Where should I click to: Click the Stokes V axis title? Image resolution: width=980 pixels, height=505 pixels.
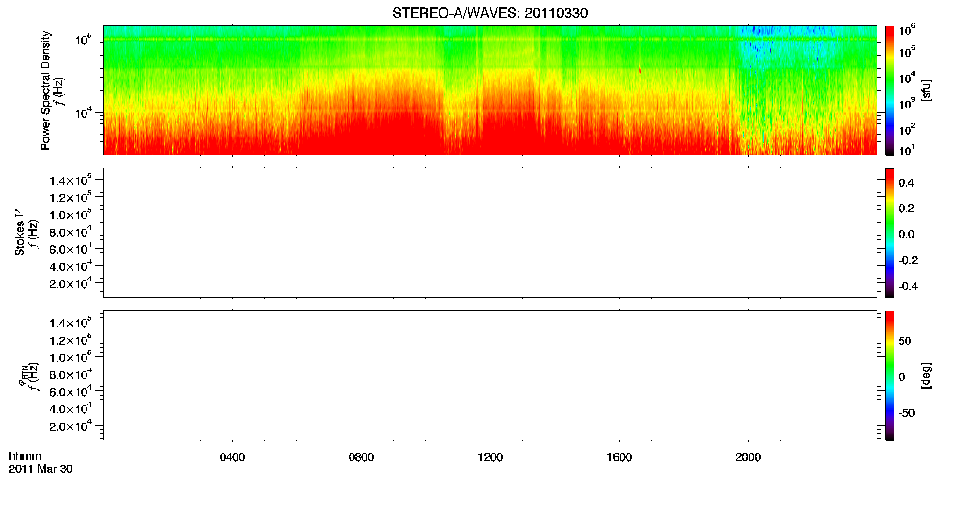tap(20, 232)
